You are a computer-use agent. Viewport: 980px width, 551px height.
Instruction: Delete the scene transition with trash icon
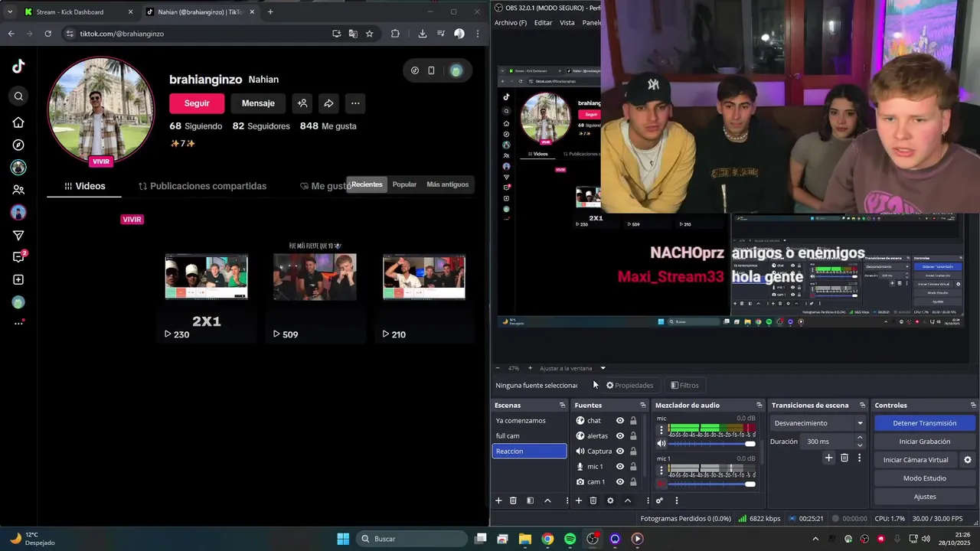[844, 458]
